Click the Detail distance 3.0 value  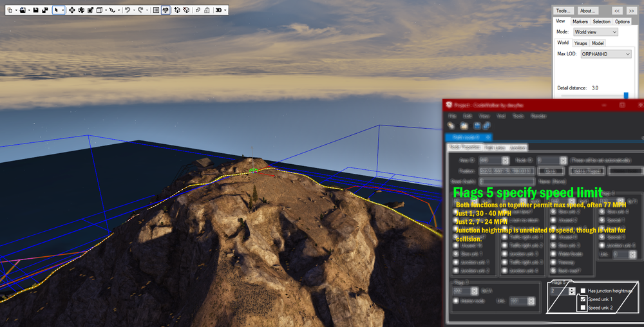(595, 88)
